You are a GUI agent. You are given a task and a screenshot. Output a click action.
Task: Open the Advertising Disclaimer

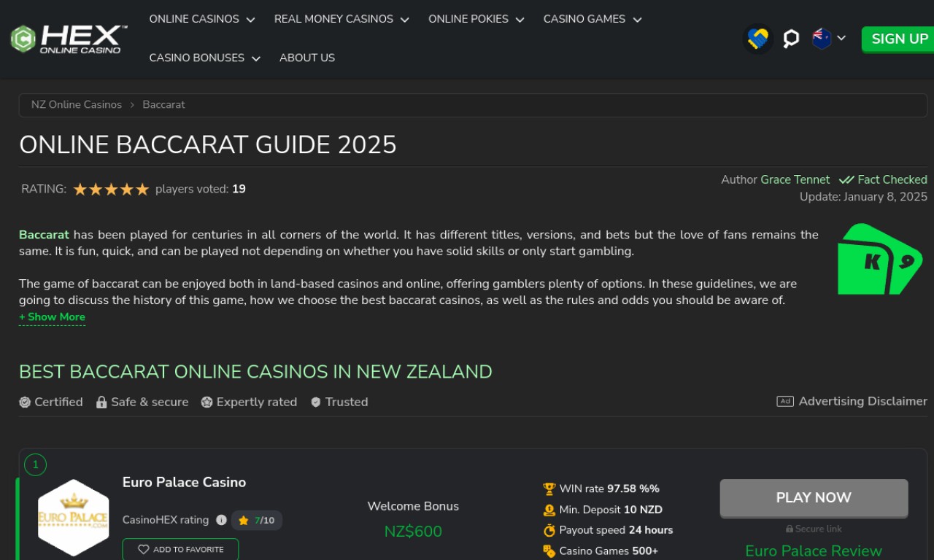[x=862, y=401]
